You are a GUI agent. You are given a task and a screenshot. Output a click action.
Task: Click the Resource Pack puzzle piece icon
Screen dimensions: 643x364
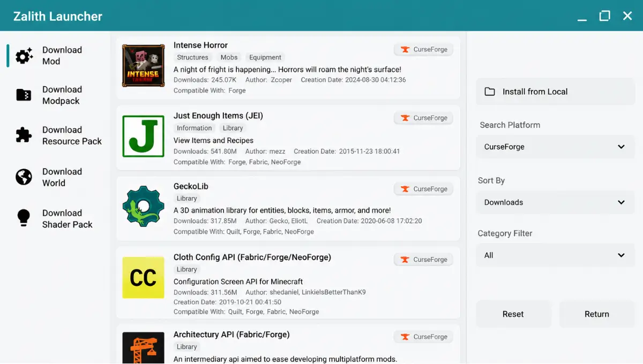tap(24, 135)
